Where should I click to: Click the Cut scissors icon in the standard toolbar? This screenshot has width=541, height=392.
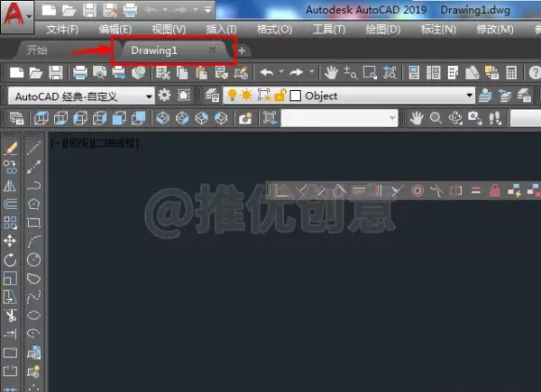pos(163,73)
